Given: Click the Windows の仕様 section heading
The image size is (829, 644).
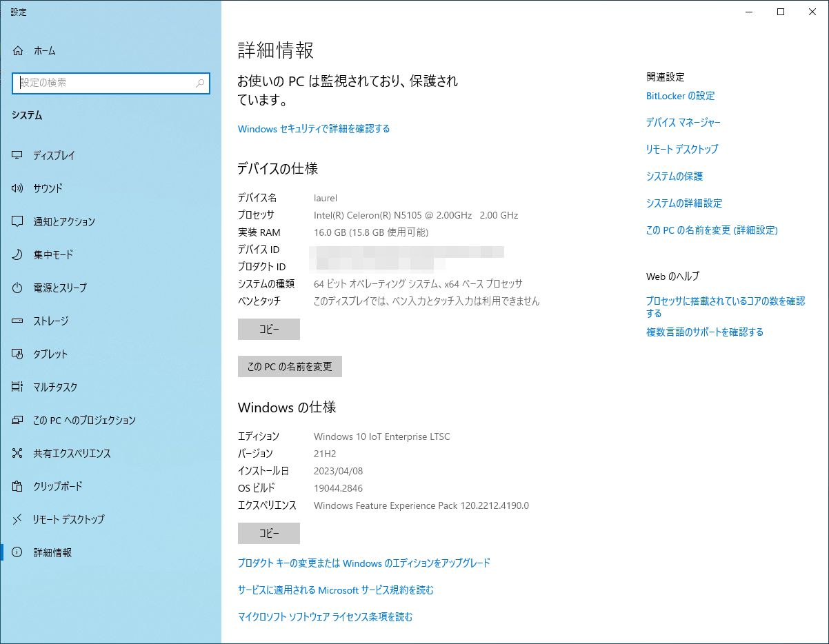Looking at the screenshot, I should coord(287,407).
